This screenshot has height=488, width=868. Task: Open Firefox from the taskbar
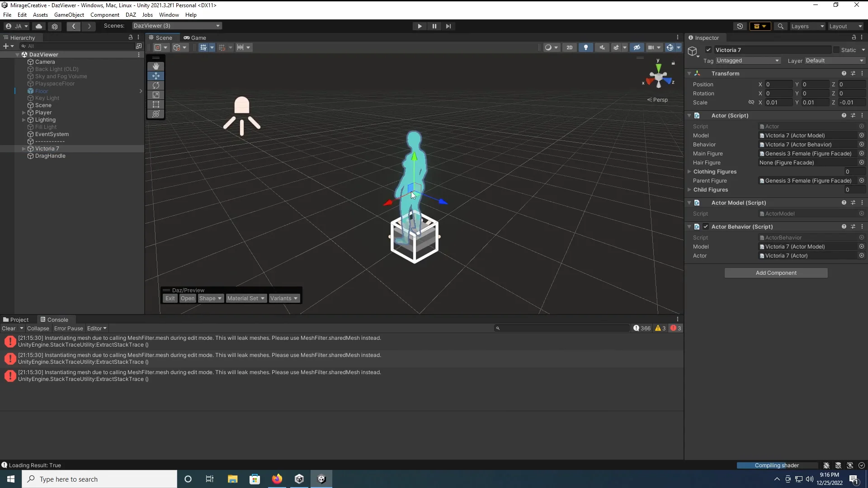277,479
